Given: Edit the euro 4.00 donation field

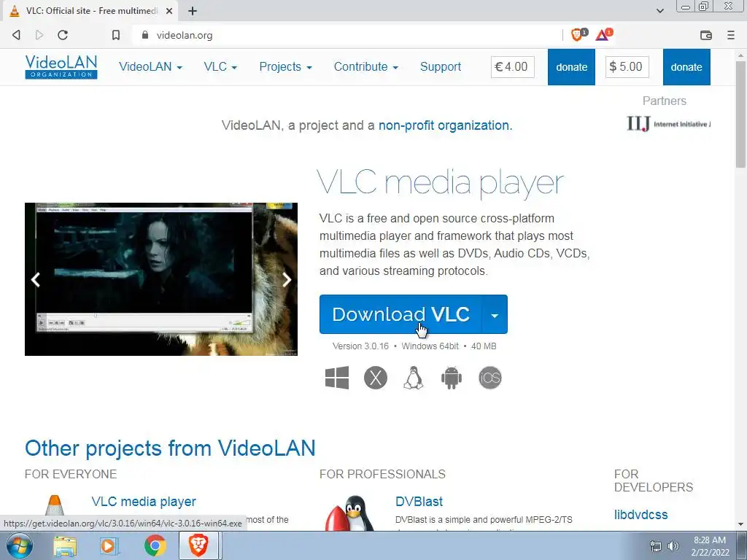Looking at the screenshot, I should point(513,66).
